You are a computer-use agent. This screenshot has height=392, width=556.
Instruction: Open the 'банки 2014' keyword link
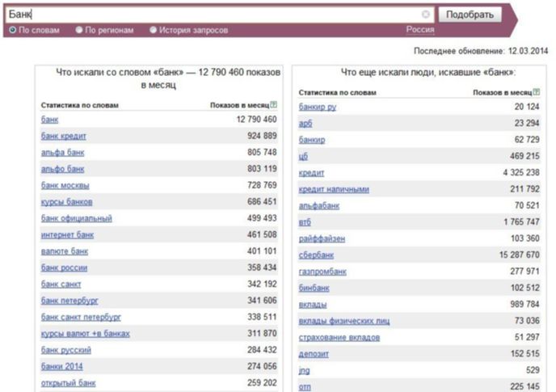[62, 366]
